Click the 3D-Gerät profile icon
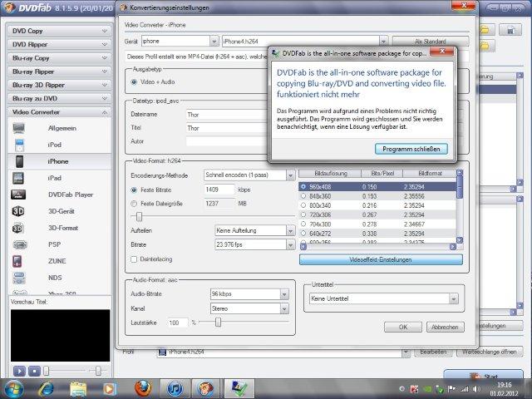Screen dimensions: 532x399 (x=18, y=211)
